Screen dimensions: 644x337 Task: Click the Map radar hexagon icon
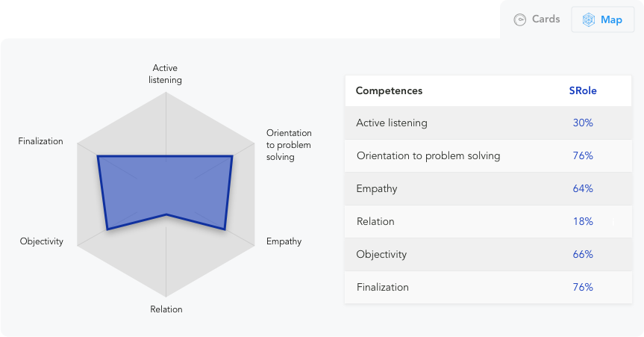tap(589, 19)
